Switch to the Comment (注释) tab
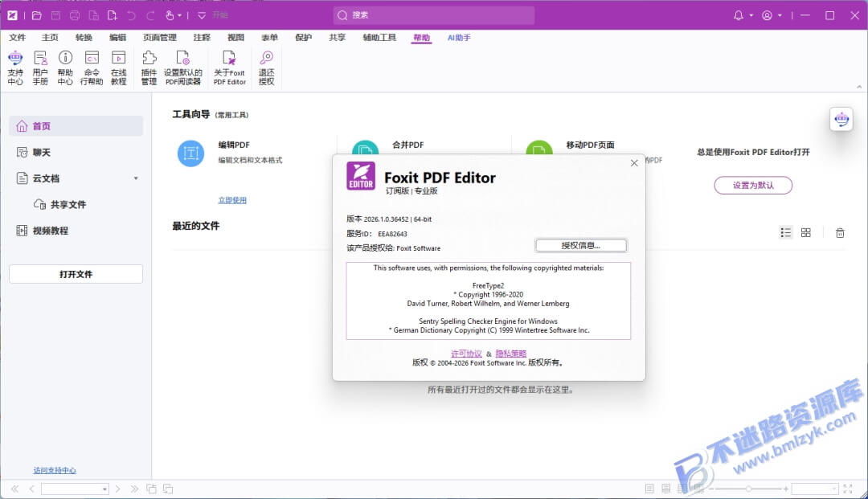This screenshot has width=868, height=499. (202, 38)
